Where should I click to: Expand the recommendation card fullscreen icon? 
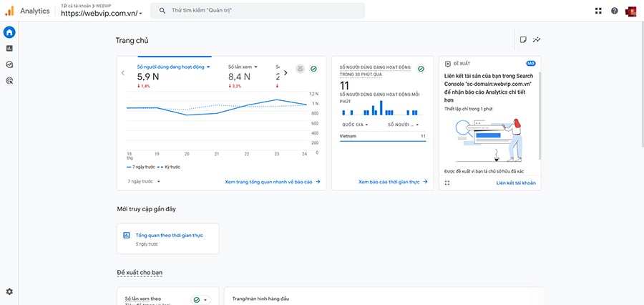point(447,183)
